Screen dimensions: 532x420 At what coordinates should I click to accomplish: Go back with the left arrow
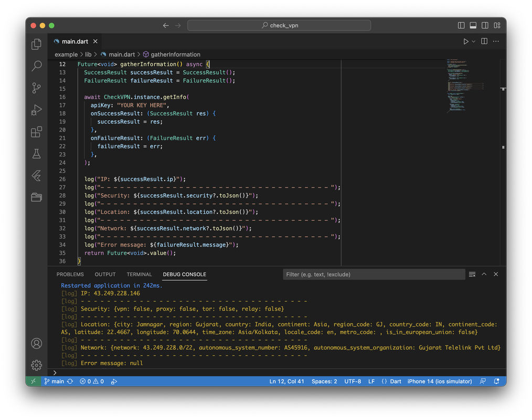pos(166,26)
